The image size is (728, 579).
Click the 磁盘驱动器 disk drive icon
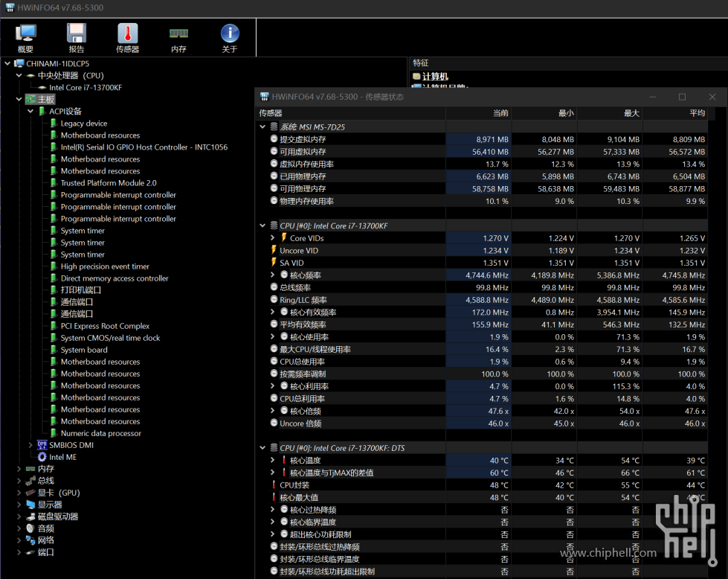pyautogui.click(x=30, y=516)
